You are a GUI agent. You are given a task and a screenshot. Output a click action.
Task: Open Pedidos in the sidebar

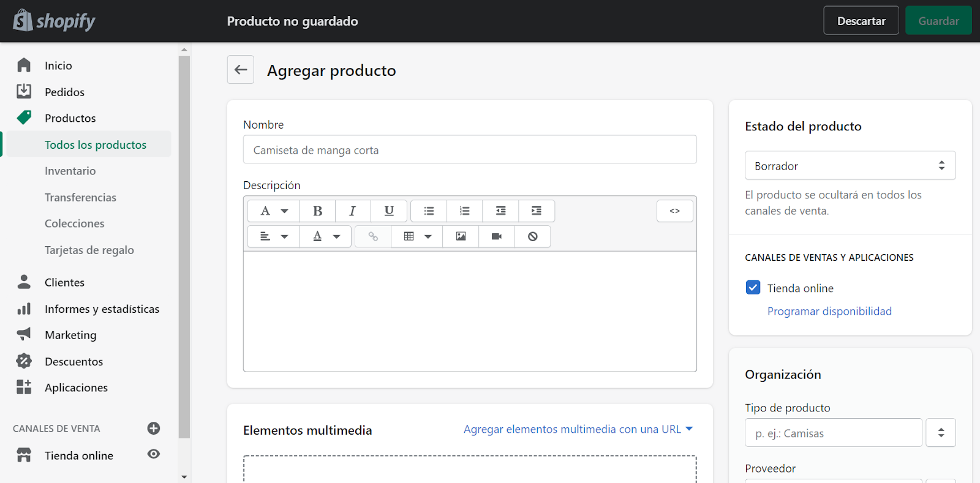point(64,92)
